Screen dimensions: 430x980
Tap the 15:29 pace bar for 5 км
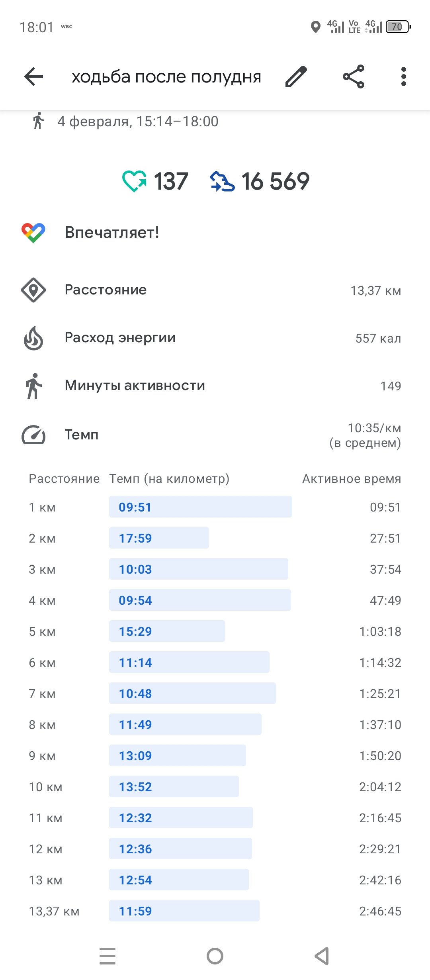coord(167,631)
